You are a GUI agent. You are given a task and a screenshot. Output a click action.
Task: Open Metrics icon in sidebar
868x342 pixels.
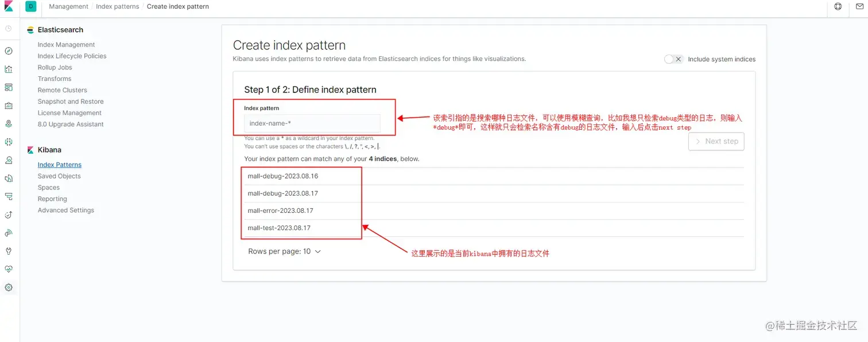[9, 160]
